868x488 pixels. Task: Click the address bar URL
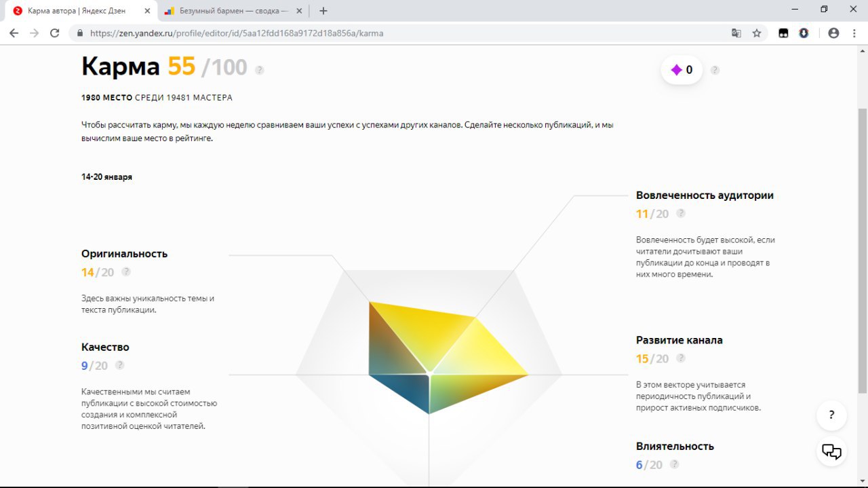tap(237, 33)
